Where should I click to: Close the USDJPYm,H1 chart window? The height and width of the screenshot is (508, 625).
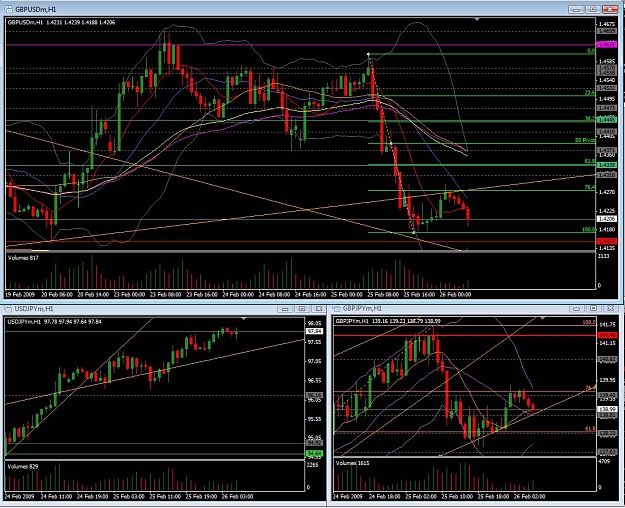[x=318, y=309]
